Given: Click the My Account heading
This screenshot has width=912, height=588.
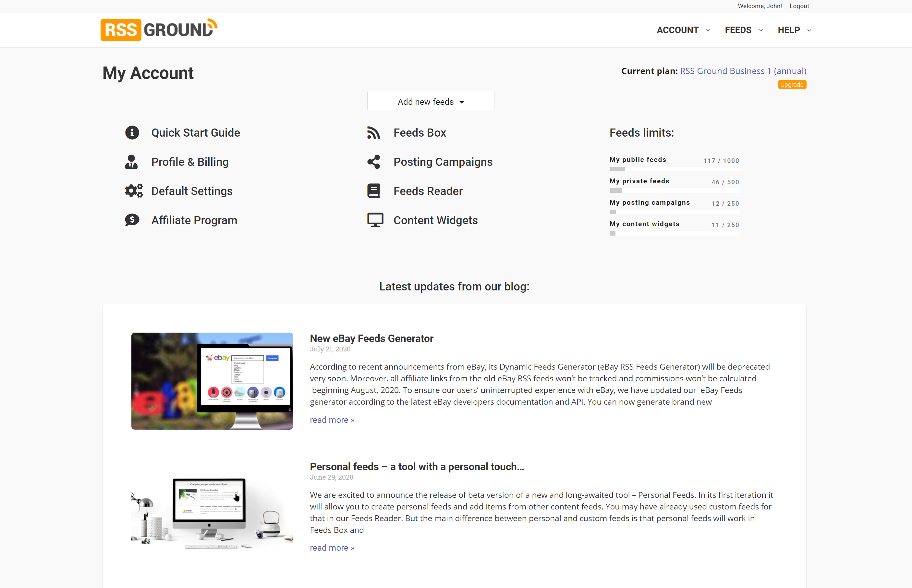Looking at the screenshot, I should (148, 73).
